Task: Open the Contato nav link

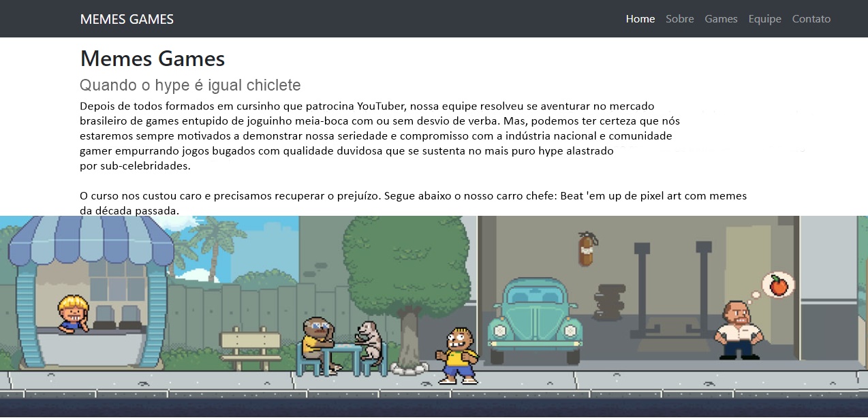Action: pos(811,19)
